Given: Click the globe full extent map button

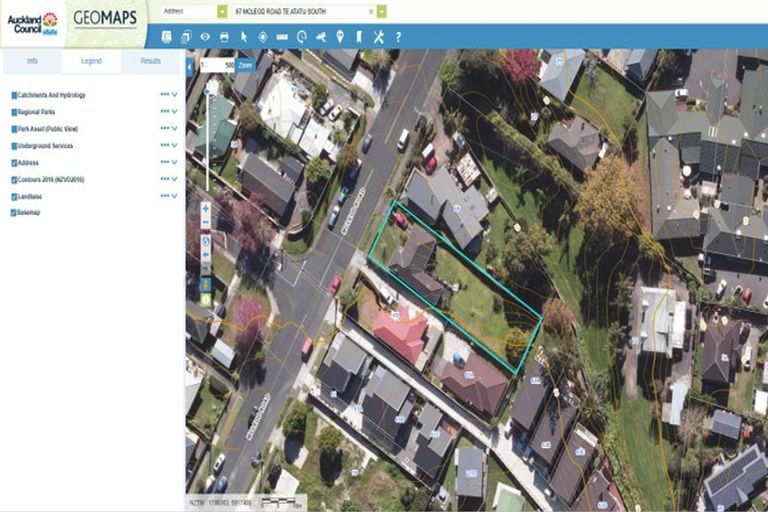Looking at the screenshot, I should point(206,242).
